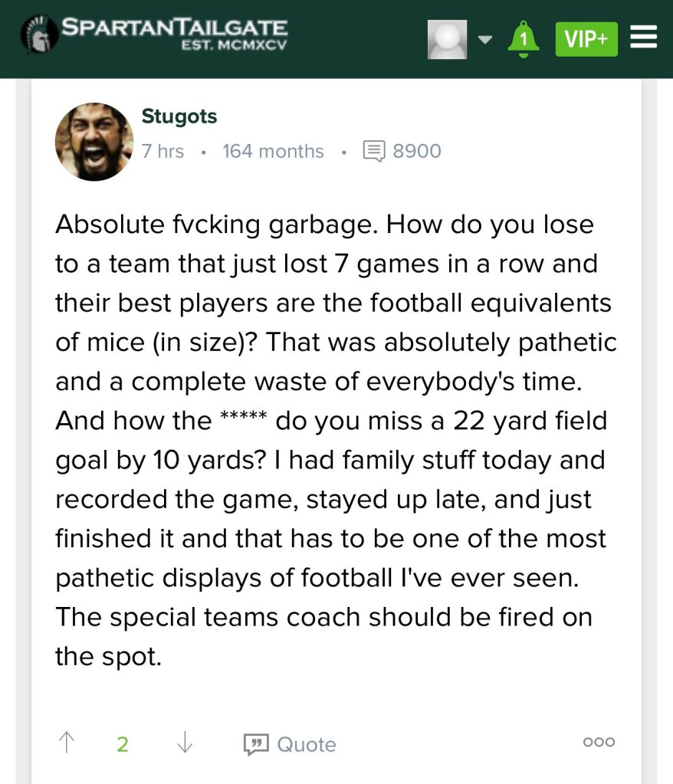View the Stugots profile picture
This screenshot has height=784, width=673.
coord(94,142)
